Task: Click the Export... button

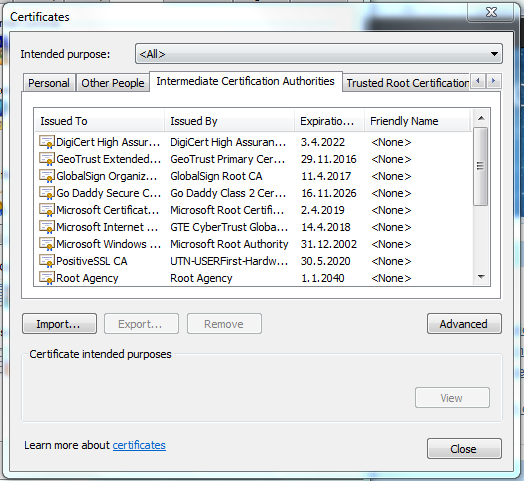Action: [141, 324]
